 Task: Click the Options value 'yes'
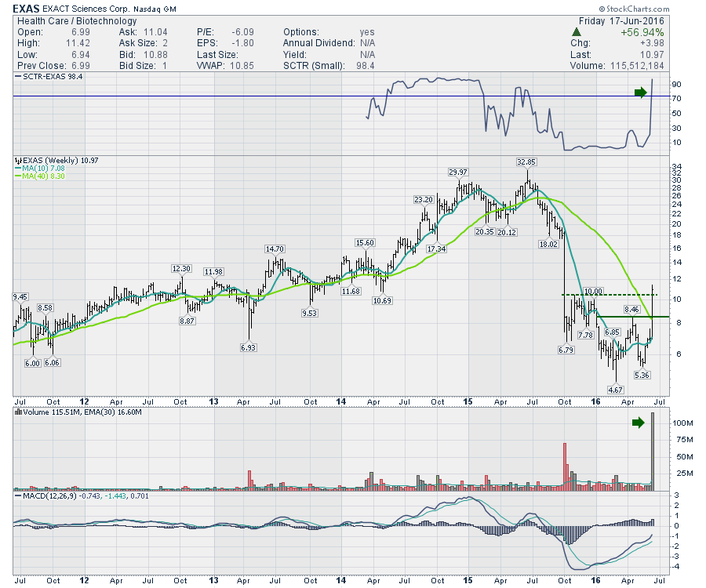coord(367,32)
